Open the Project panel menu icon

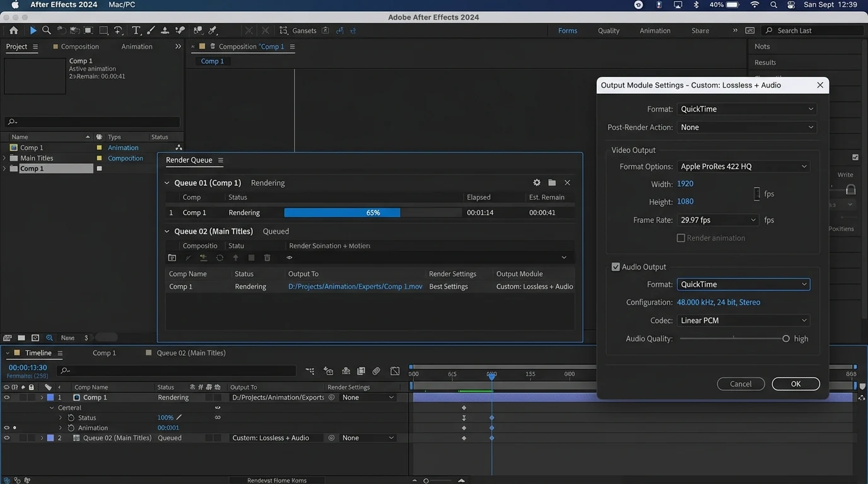[35, 47]
